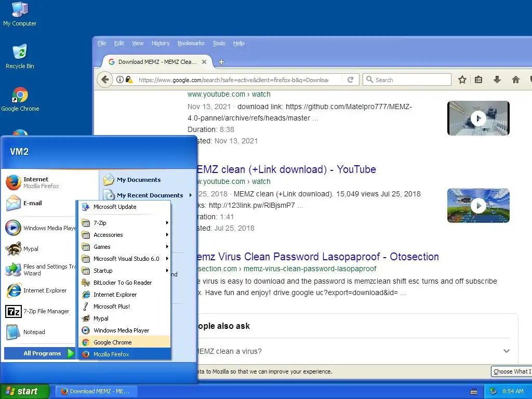The image size is (532, 399).
Task: Select Microsoft Update in programs list
Action: click(125, 207)
